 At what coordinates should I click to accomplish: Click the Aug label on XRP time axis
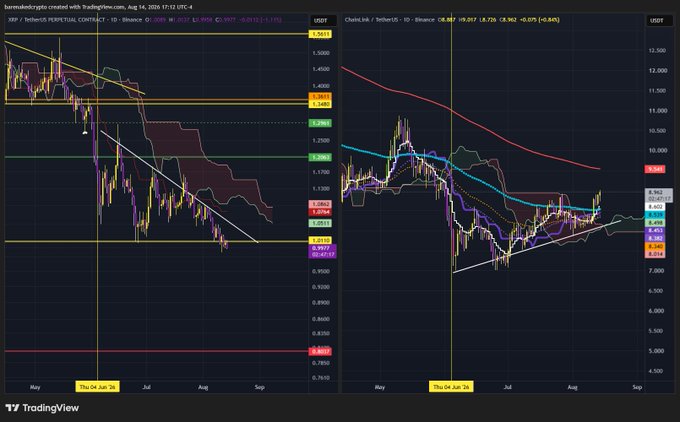(203, 387)
